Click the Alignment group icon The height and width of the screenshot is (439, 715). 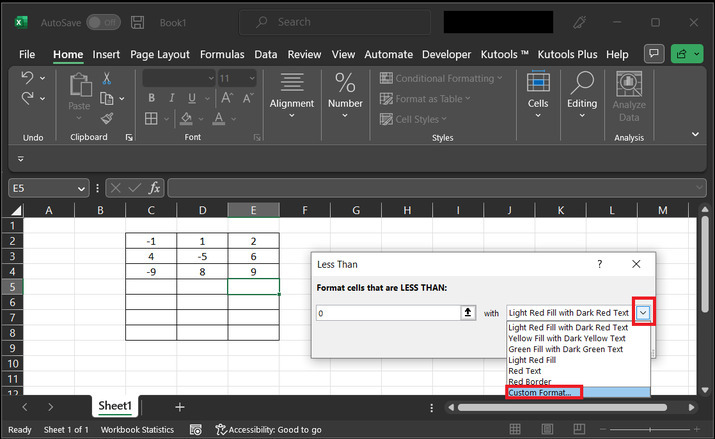[x=292, y=84]
